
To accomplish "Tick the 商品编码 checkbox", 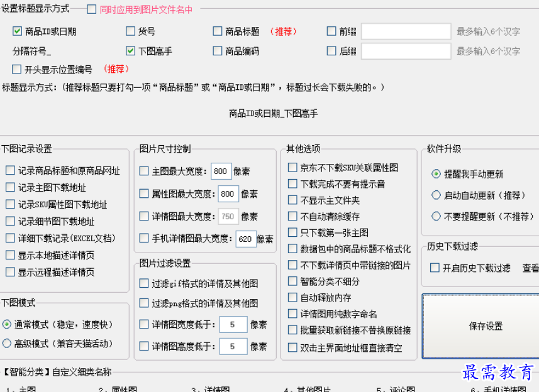I will click(x=217, y=51).
